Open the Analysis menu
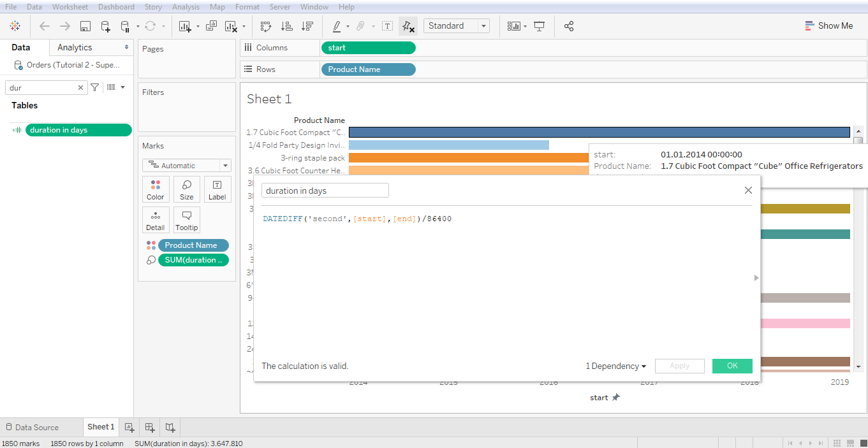 coord(186,7)
